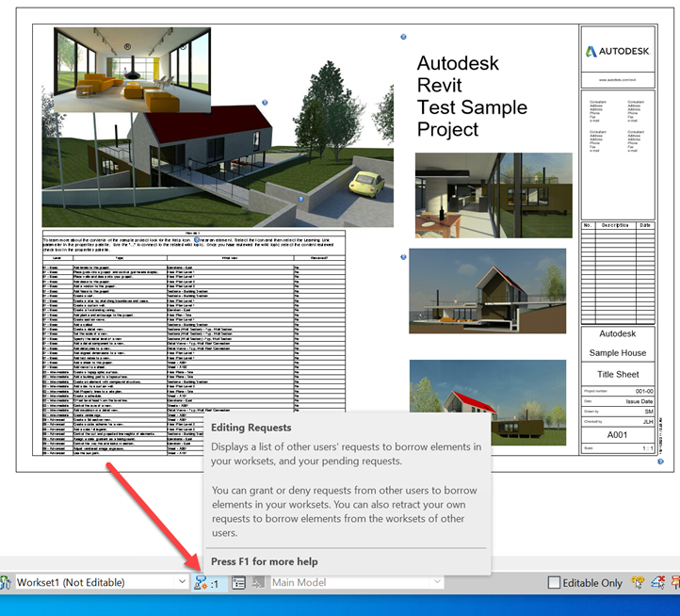This screenshot has height=616, width=680.
Task: Click checked-by value 'JLH'
Action: tap(648, 422)
